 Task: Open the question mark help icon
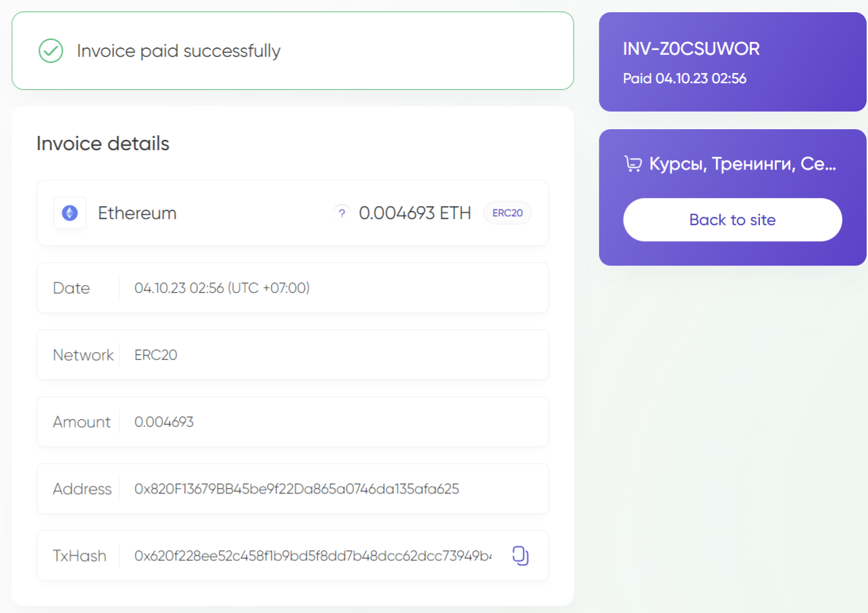(342, 213)
